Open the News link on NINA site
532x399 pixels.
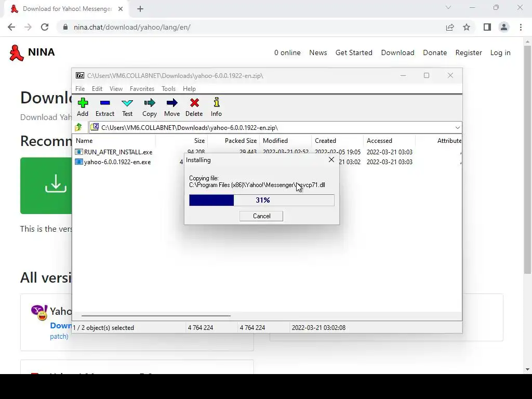tap(318, 52)
